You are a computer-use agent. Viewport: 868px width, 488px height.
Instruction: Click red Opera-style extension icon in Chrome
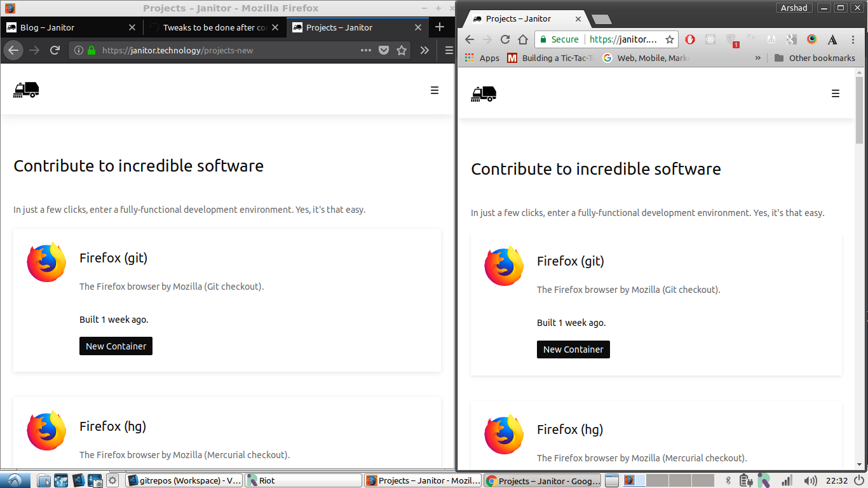click(x=690, y=39)
